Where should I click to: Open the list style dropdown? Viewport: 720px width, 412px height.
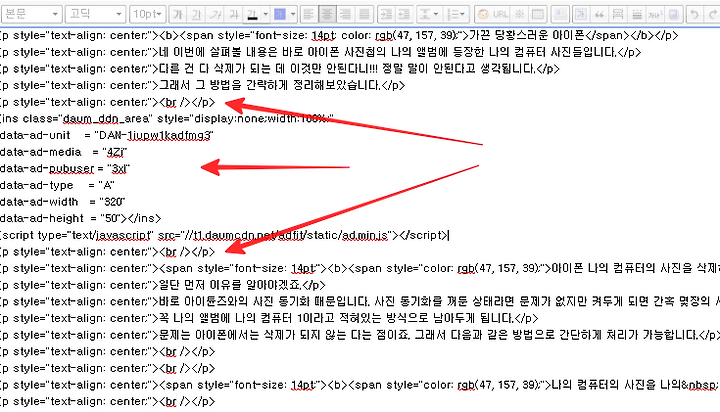point(456,14)
